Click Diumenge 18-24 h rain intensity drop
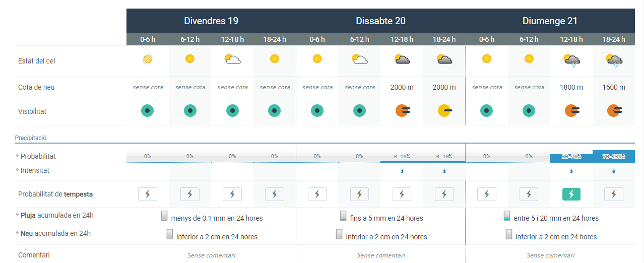This screenshot has width=644, height=263. click(613, 171)
